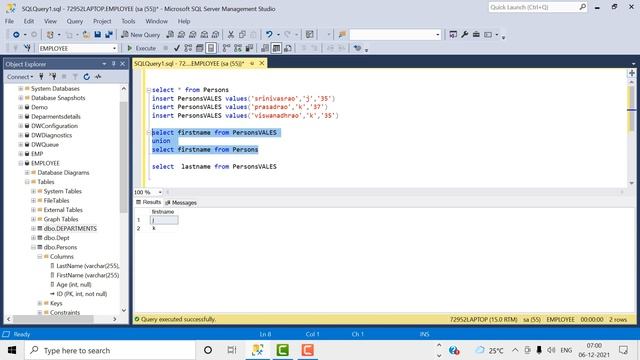The image size is (640, 360).
Task: Click the Task View taskbar icon
Action: (x=232, y=350)
